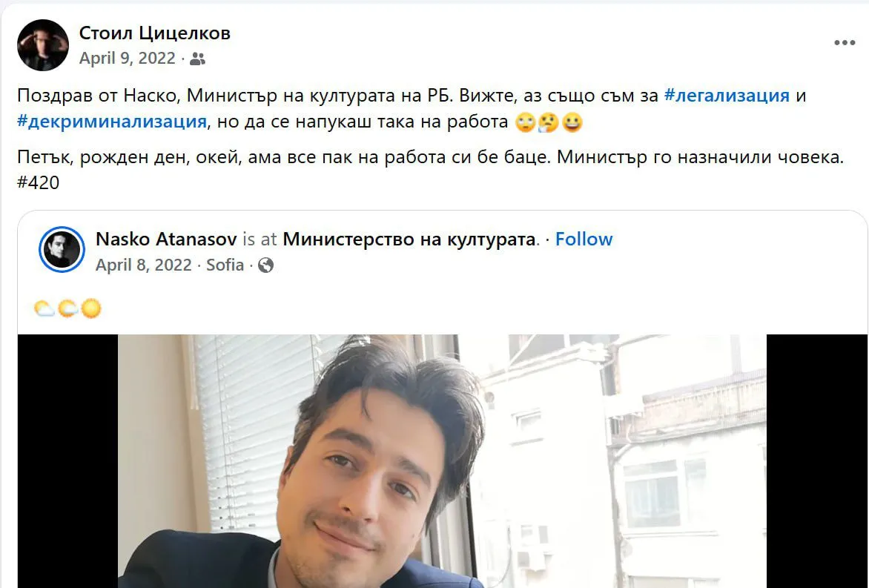Click the grinning emoji ending the first paragraph
This screenshot has height=588, width=869.
tap(572, 122)
